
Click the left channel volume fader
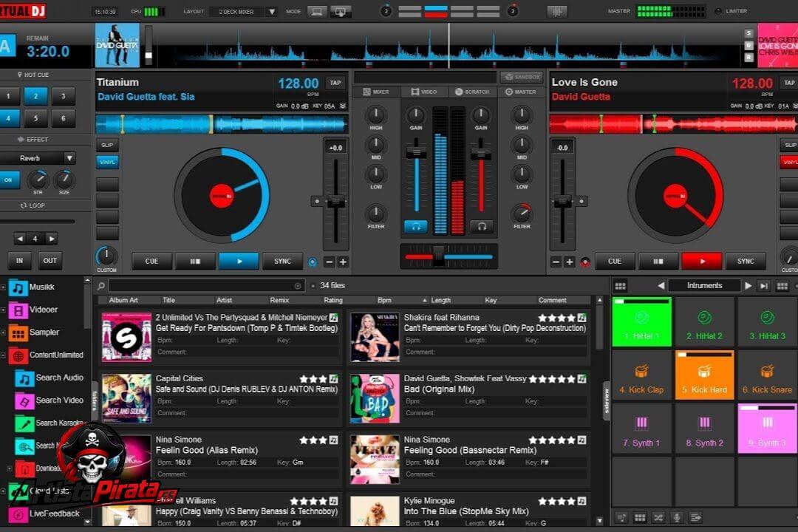416,153
